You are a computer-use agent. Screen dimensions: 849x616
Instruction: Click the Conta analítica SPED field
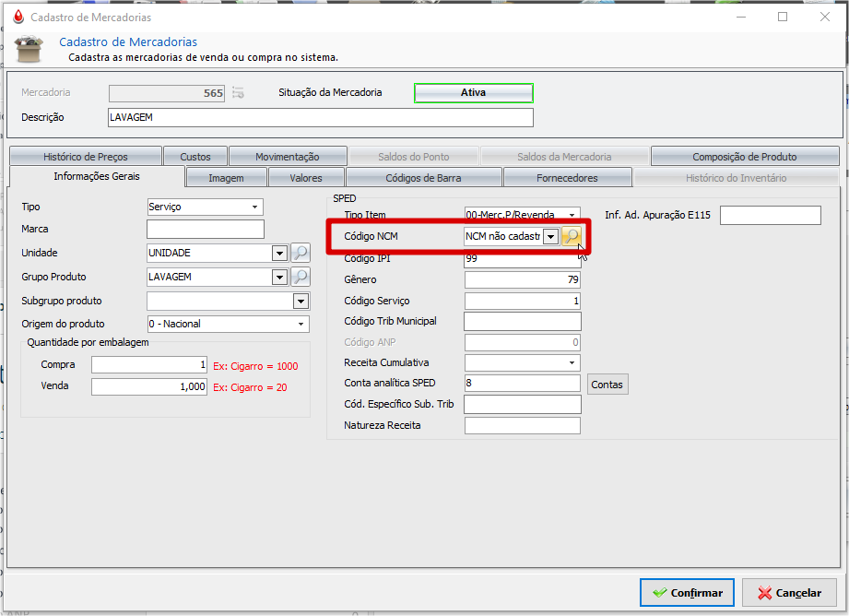(523, 383)
